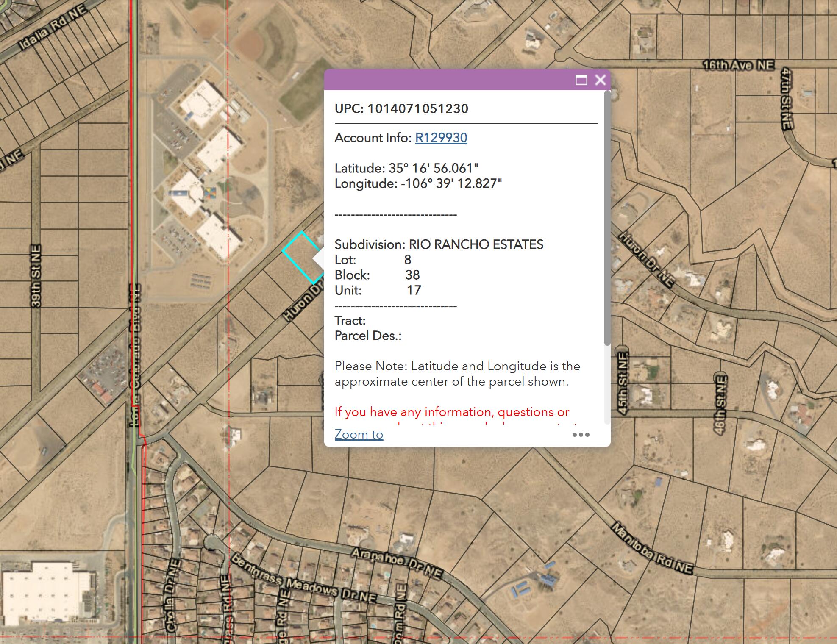The width and height of the screenshot is (837, 644).
Task: Click the Longitude: -106° 39' 12.827" text
Action: pos(418,183)
